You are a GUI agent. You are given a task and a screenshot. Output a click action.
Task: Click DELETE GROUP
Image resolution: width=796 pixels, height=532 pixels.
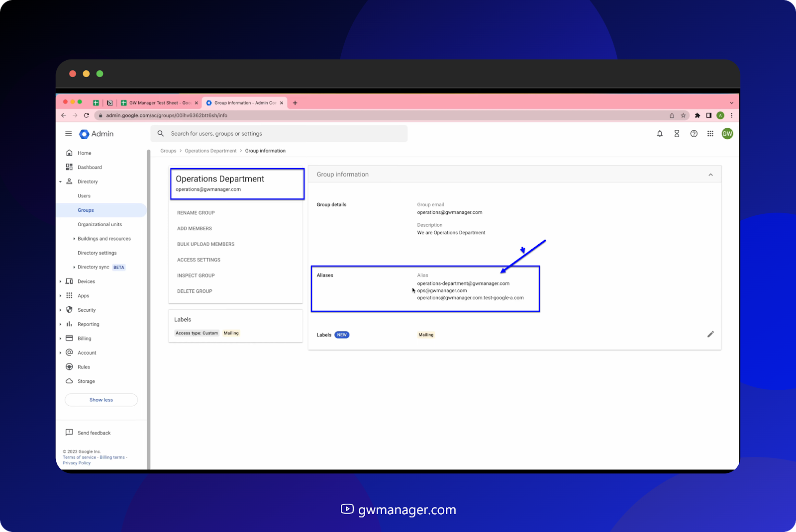point(195,291)
